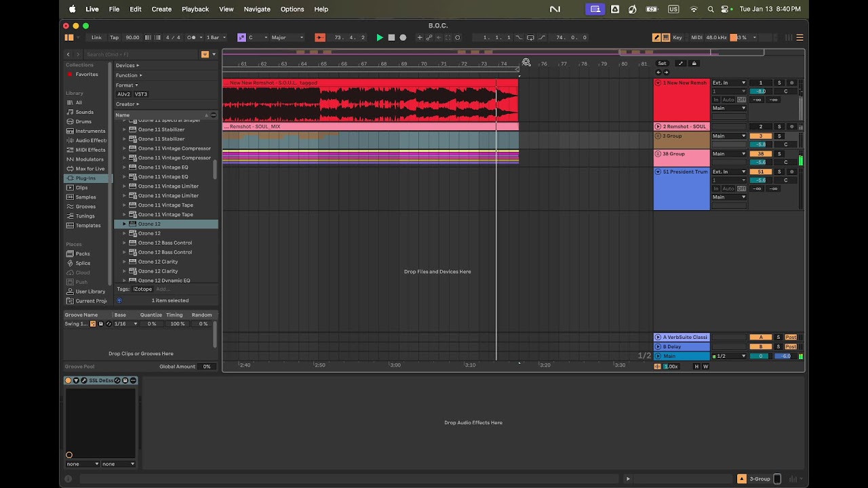Toggle track 38 Group activator button

(761, 154)
